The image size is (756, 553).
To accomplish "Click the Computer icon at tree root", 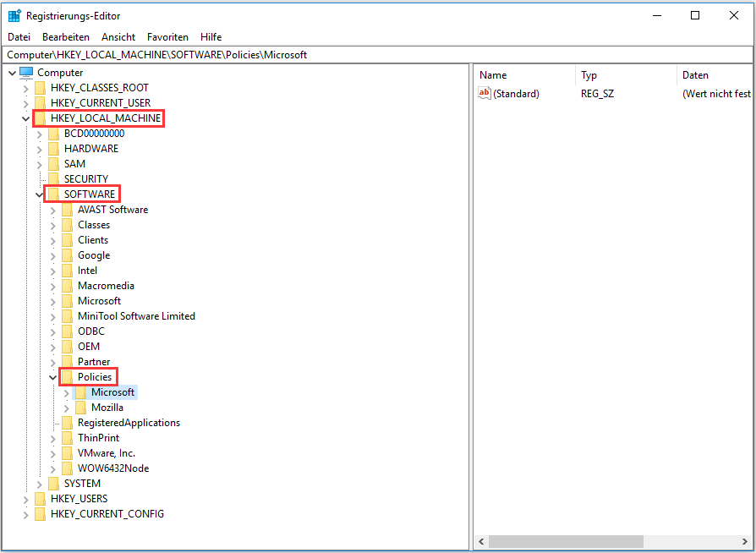I will pyautogui.click(x=26, y=73).
